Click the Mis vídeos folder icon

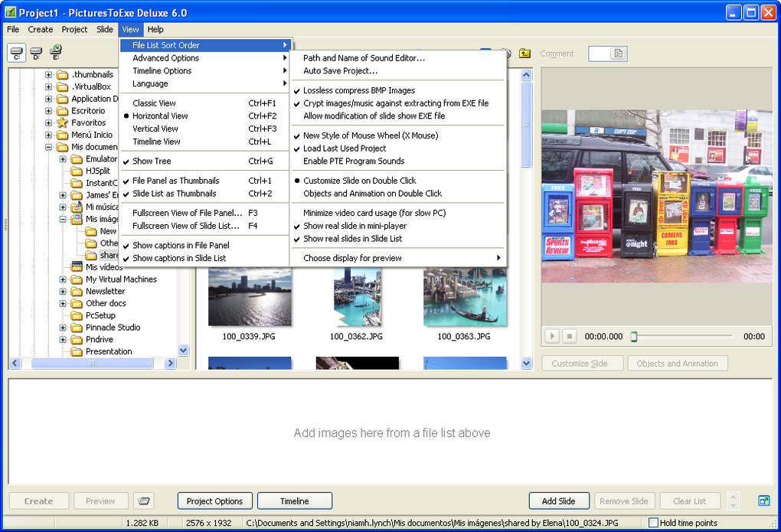(77, 267)
